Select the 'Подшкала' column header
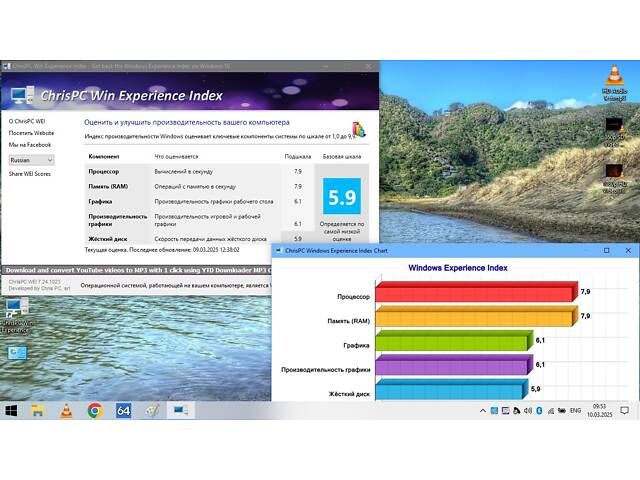The height and width of the screenshot is (480, 640). [298, 156]
